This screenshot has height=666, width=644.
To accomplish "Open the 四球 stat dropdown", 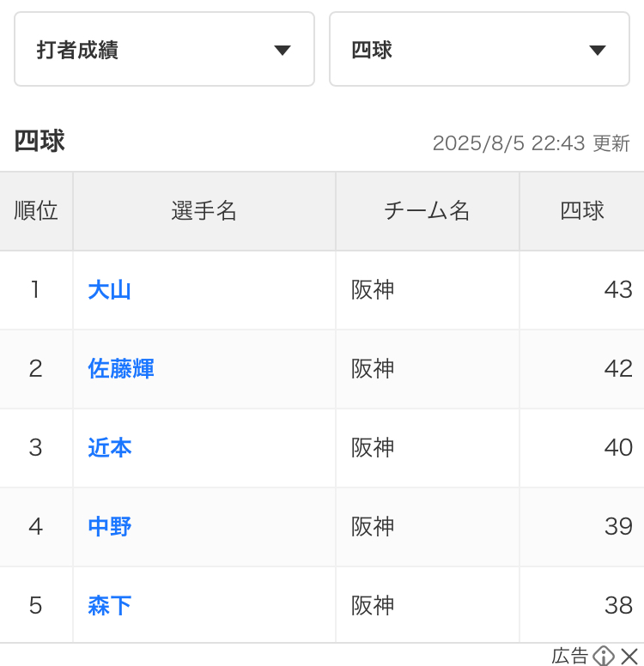I will (x=479, y=50).
